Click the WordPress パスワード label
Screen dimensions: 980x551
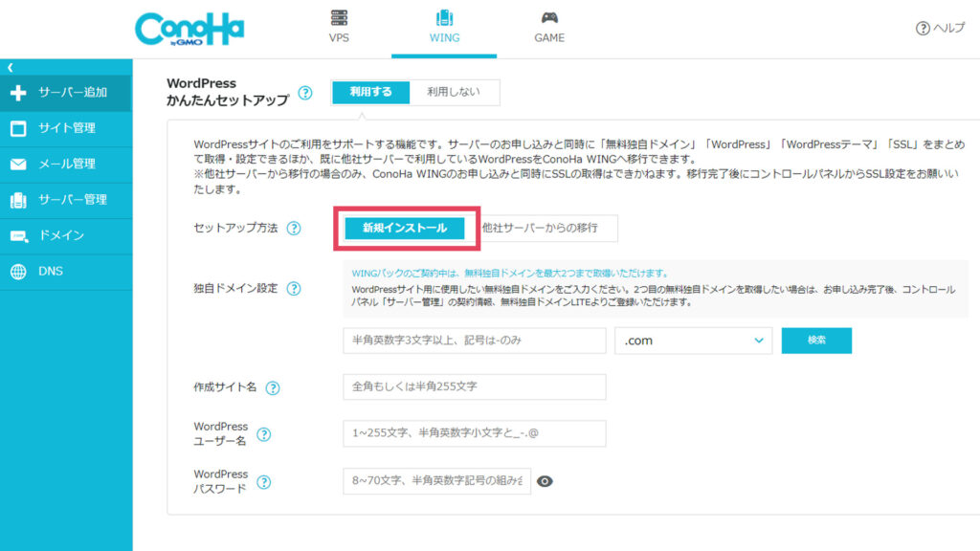(x=221, y=482)
